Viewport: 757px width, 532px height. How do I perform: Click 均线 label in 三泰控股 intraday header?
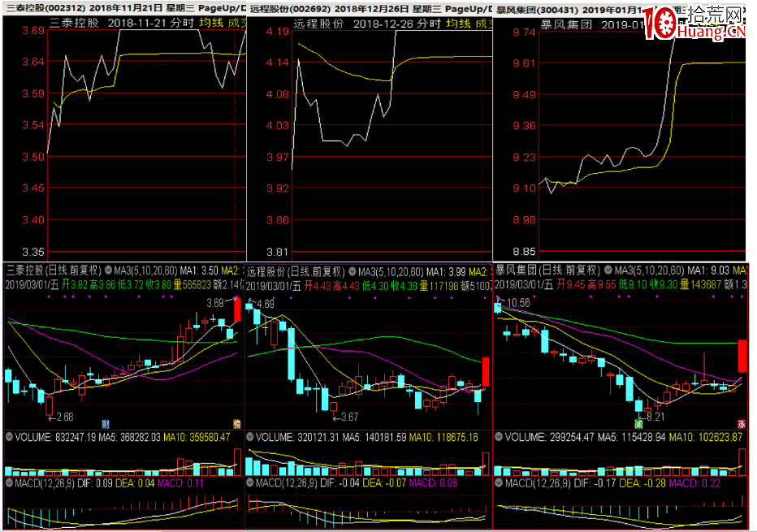[211, 23]
